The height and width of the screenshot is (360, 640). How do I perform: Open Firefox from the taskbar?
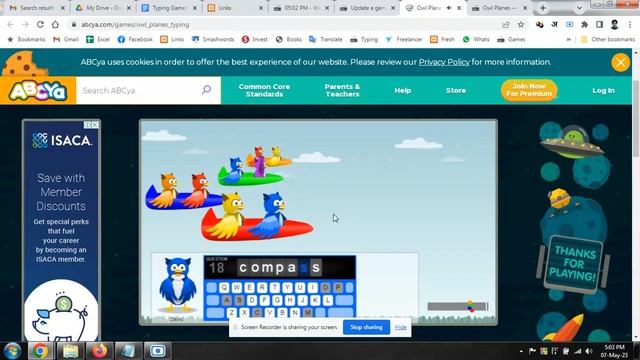pyautogui.click(x=99, y=351)
